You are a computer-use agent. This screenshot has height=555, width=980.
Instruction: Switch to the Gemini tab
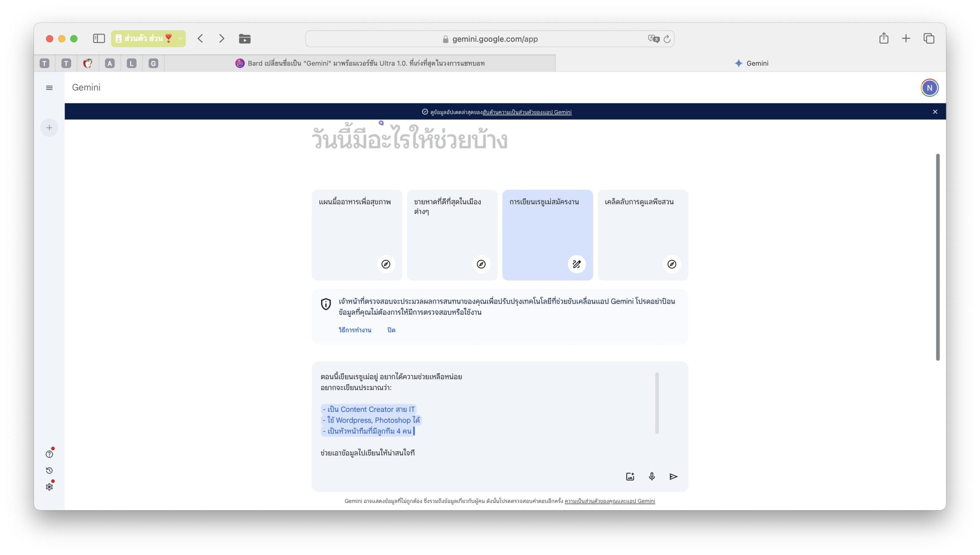[751, 63]
